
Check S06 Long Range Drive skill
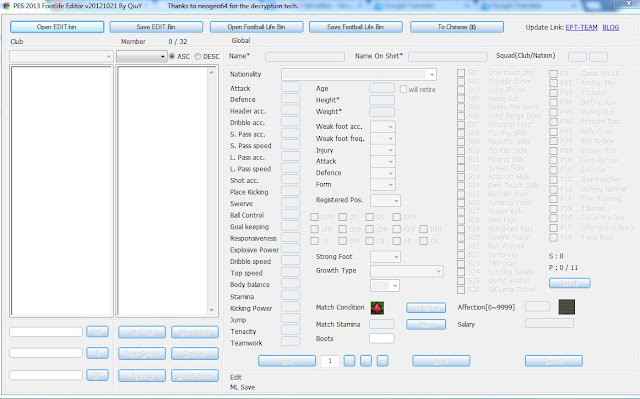coord(461,116)
